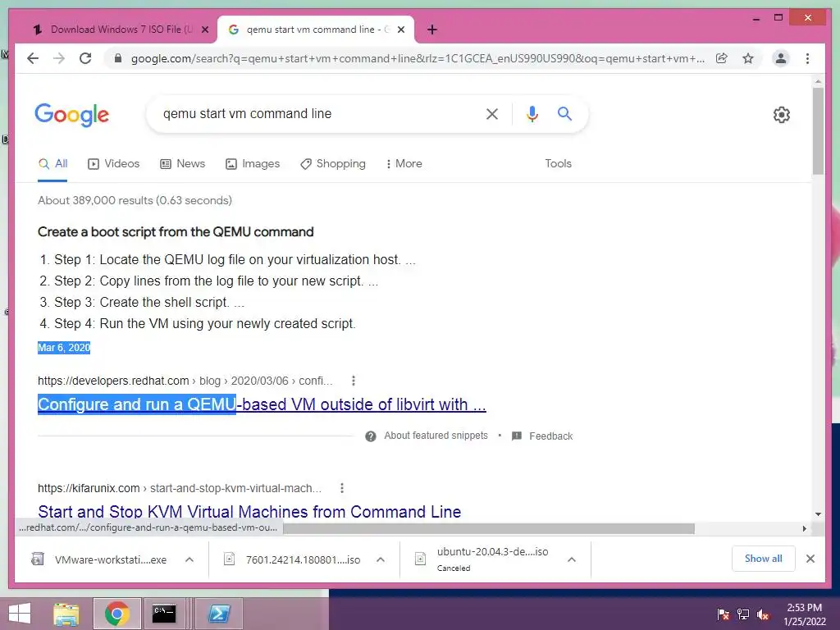The width and height of the screenshot is (840, 630).
Task: Open Configure and run a QEMU-based VM link
Action: coord(262,404)
